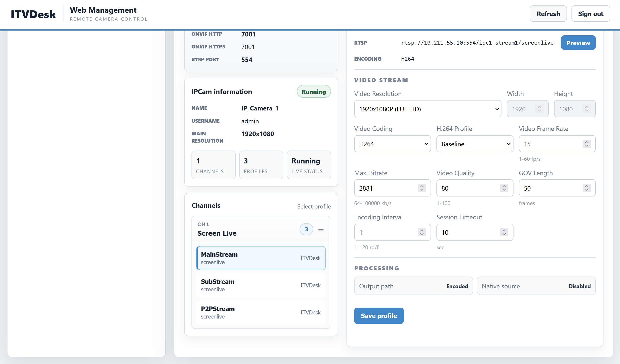Click the Running Live Status card
The width and height of the screenshot is (620, 364).
(309, 165)
